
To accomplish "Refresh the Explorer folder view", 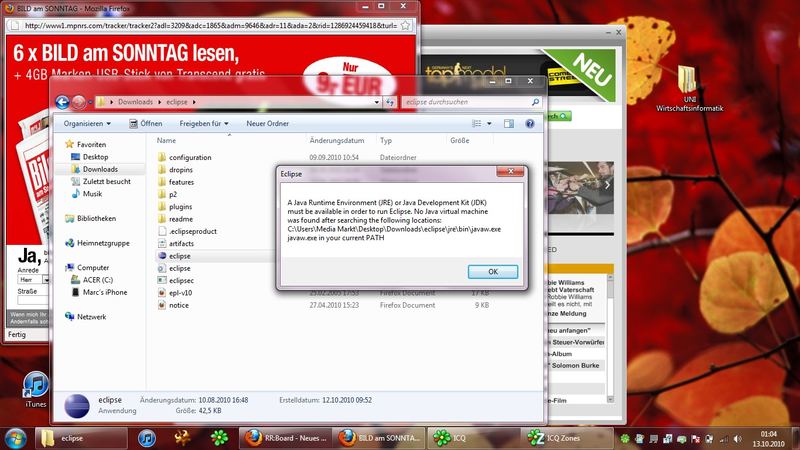I will [x=390, y=102].
